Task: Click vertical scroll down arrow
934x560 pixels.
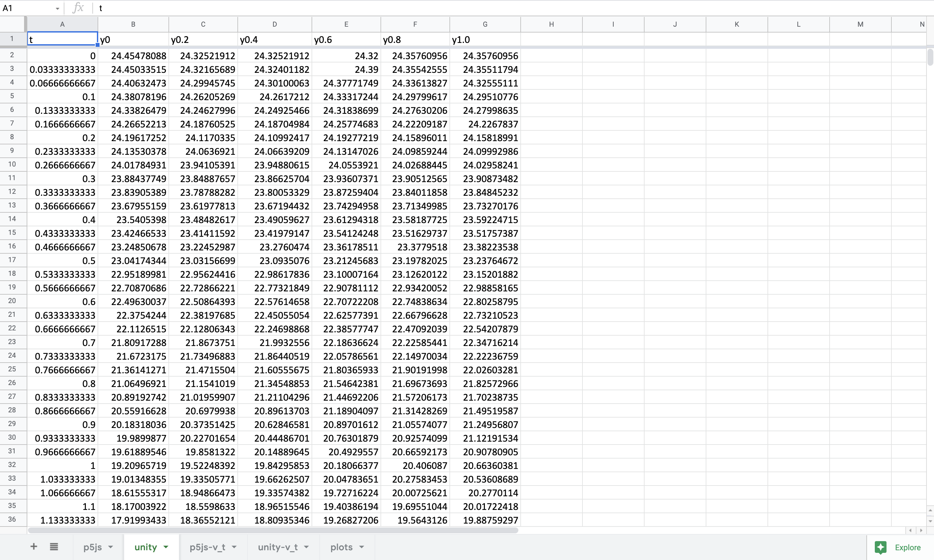Action: (930, 521)
